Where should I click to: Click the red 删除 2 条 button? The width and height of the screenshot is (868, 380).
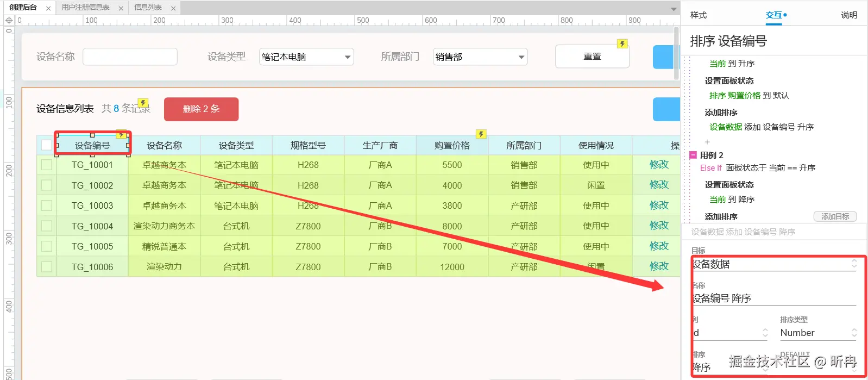click(x=201, y=109)
